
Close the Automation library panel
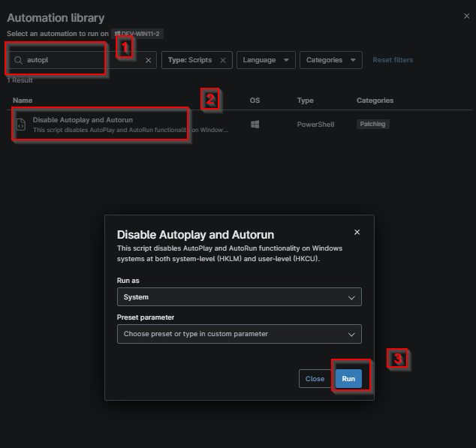pos(466,16)
